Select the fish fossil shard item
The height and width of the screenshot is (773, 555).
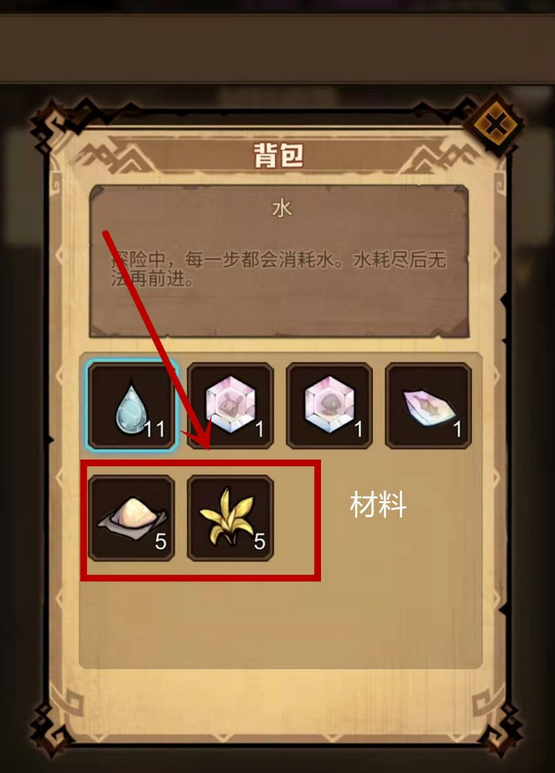pos(428,406)
